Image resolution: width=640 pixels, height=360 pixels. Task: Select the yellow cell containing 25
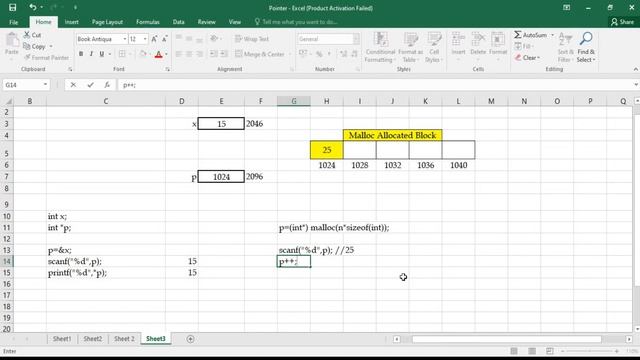327,150
